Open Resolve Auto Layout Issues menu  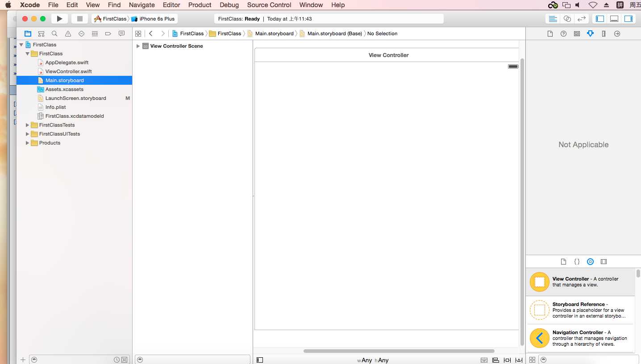(x=519, y=360)
